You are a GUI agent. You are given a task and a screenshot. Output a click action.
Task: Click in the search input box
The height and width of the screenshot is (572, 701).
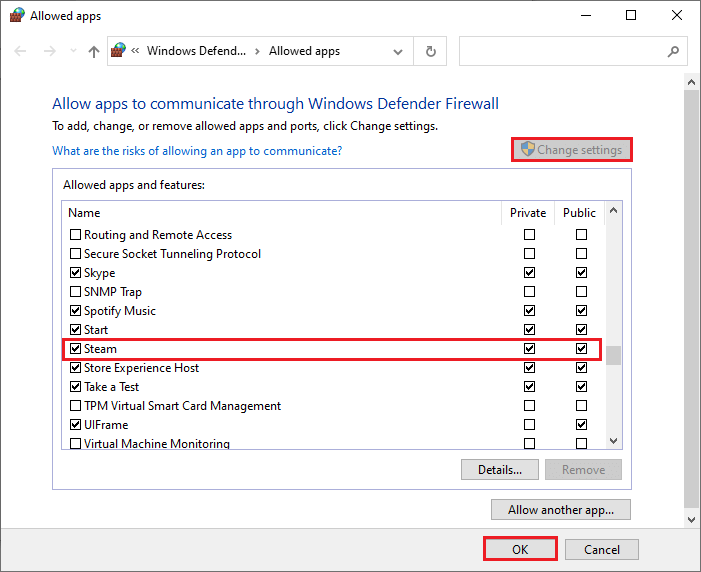click(562, 51)
